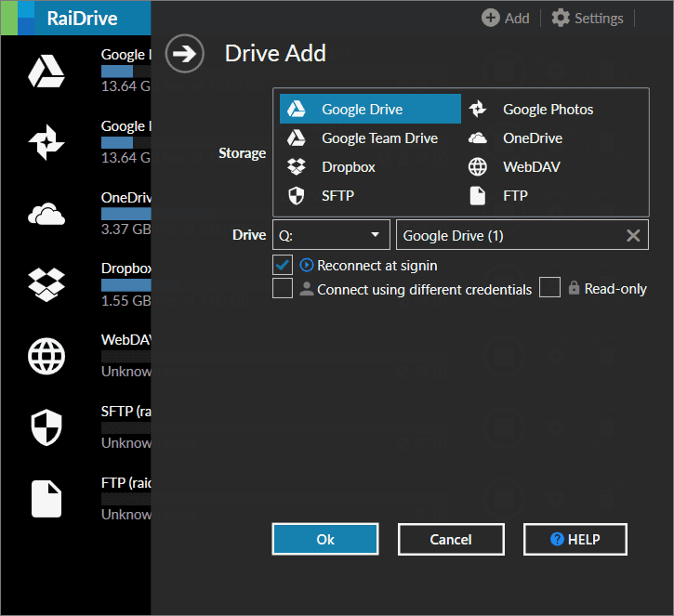Screen dimensions: 674x616
Task: Tick the Read-only checkbox
Action: [x=550, y=288]
